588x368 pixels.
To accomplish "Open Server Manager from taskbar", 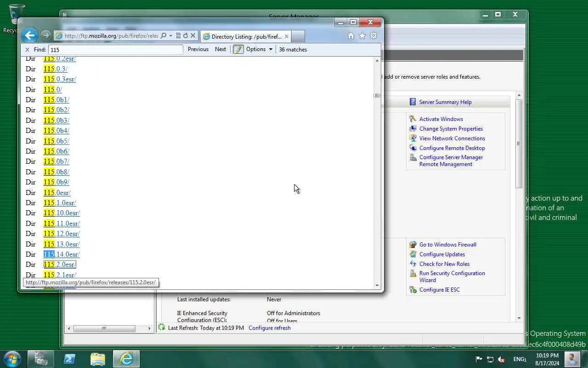I will coord(41,358).
